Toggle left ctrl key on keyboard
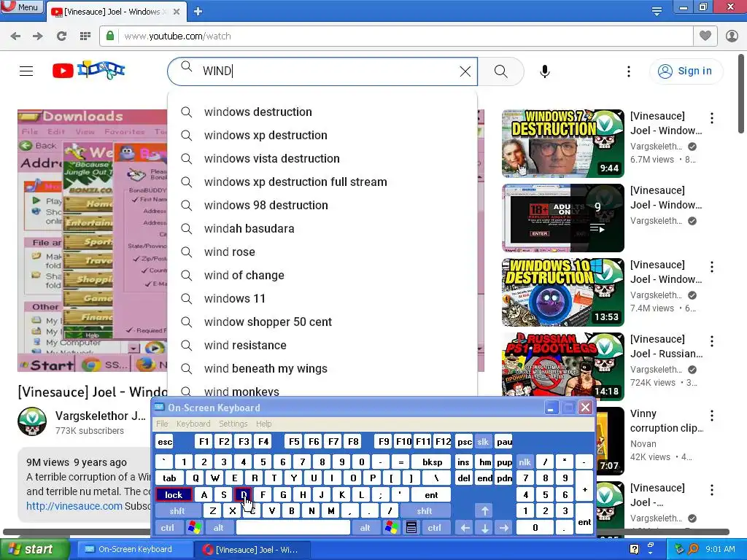The image size is (747, 560). tap(167, 528)
